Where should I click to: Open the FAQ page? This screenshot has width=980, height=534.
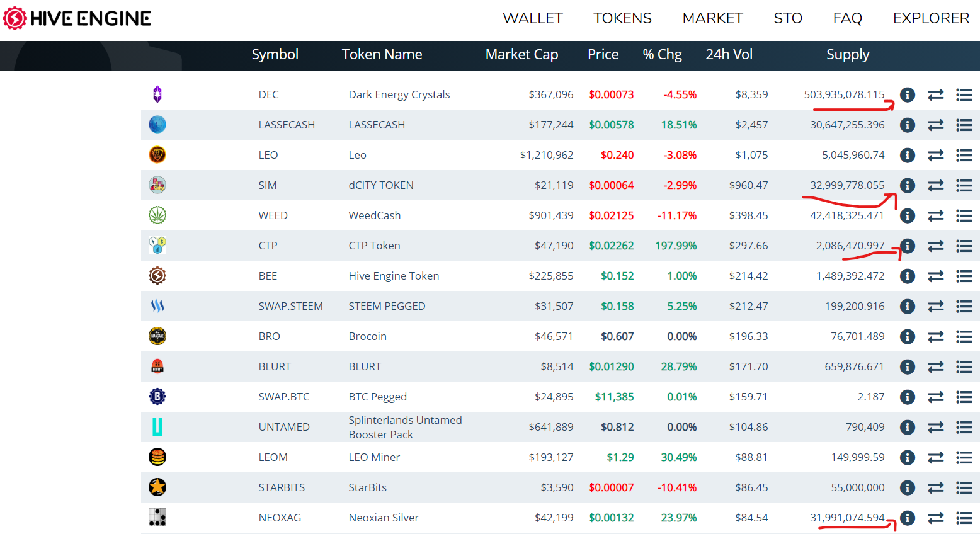click(x=848, y=18)
